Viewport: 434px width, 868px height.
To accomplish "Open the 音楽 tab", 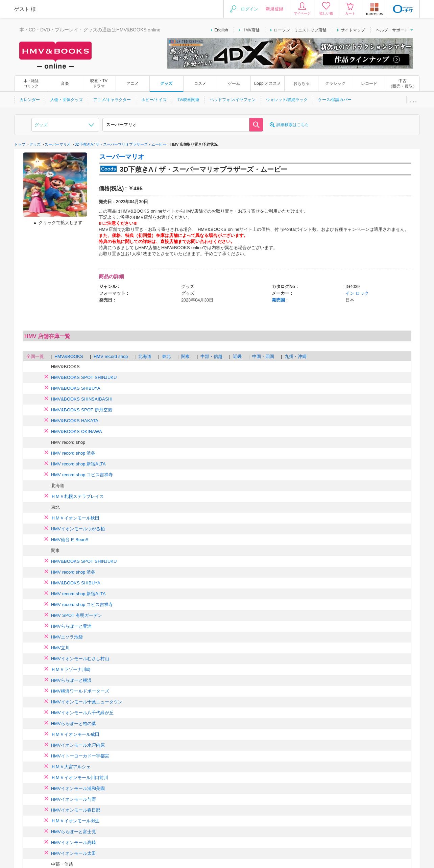I will click(65, 83).
